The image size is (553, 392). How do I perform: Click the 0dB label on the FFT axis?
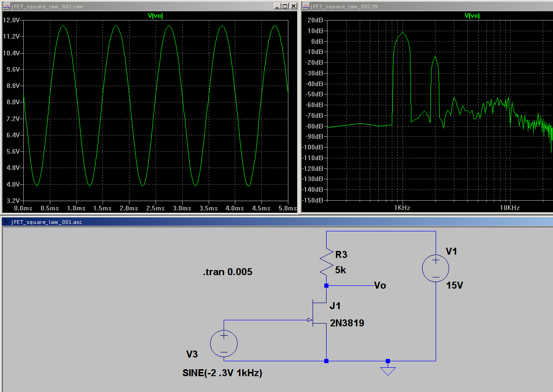[317, 41]
